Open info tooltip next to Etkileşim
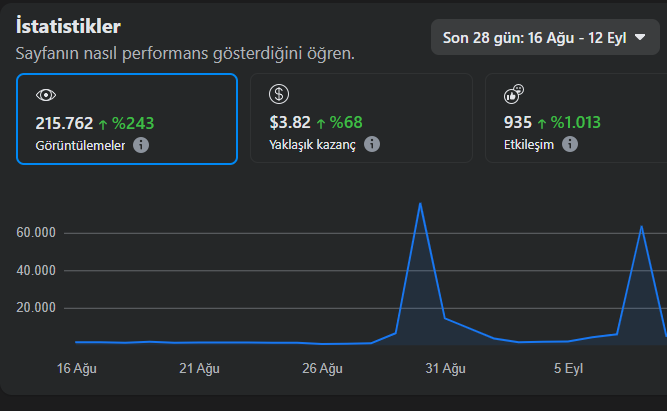Viewport: 667px width, 411px height. tap(570, 144)
